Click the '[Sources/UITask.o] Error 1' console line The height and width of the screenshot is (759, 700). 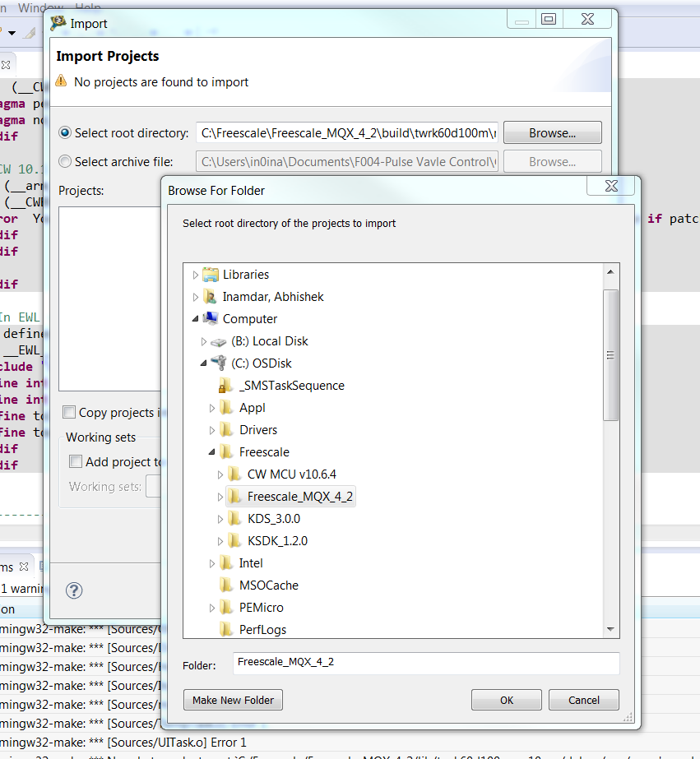pos(177,742)
